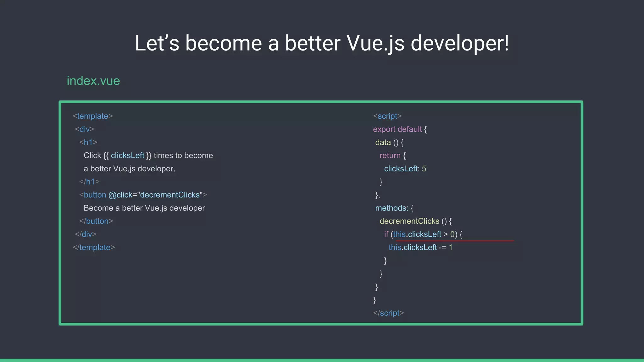The height and width of the screenshot is (362, 644).
Task: Click the "clicksLeft: 5" property line
Action: pos(405,169)
